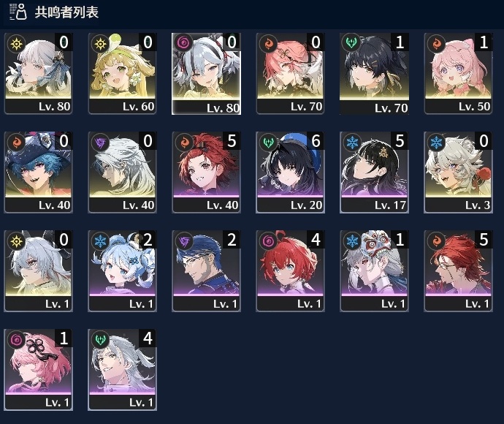Select the Lv. 20 Aero character with blue beret
504x424 pixels.
290,172
